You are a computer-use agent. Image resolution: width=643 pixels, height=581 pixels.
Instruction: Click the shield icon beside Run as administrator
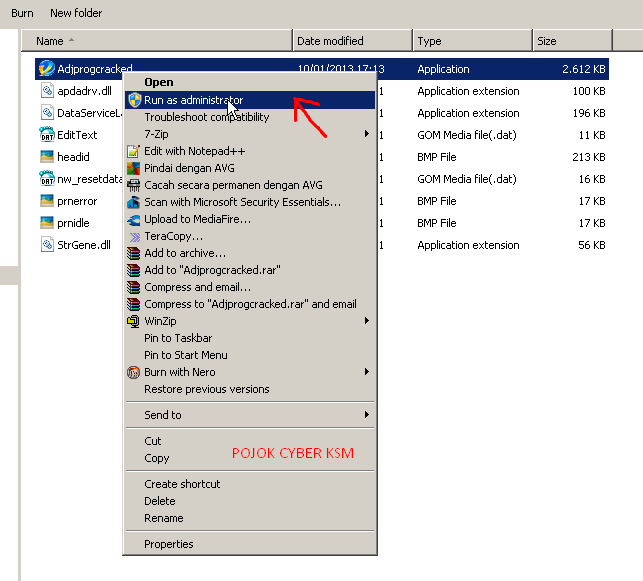pos(135,100)
